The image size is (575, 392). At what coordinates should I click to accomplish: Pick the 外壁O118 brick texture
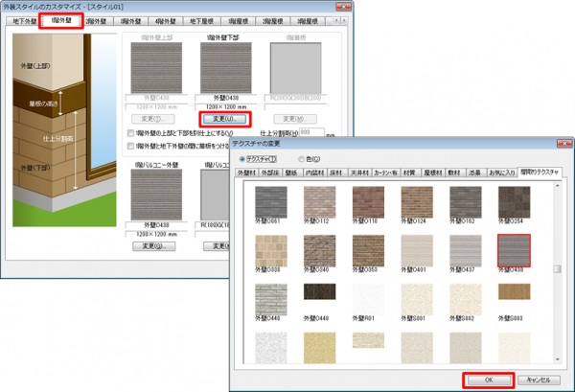pyautogui.click(x=367, y=202)
